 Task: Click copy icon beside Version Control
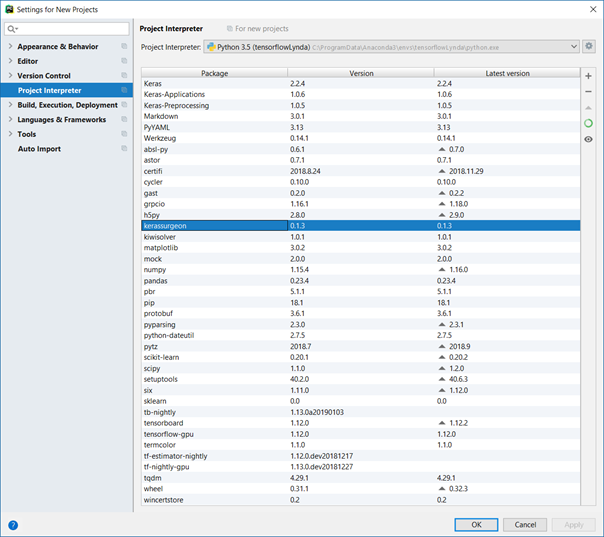[x=124, y=76]
